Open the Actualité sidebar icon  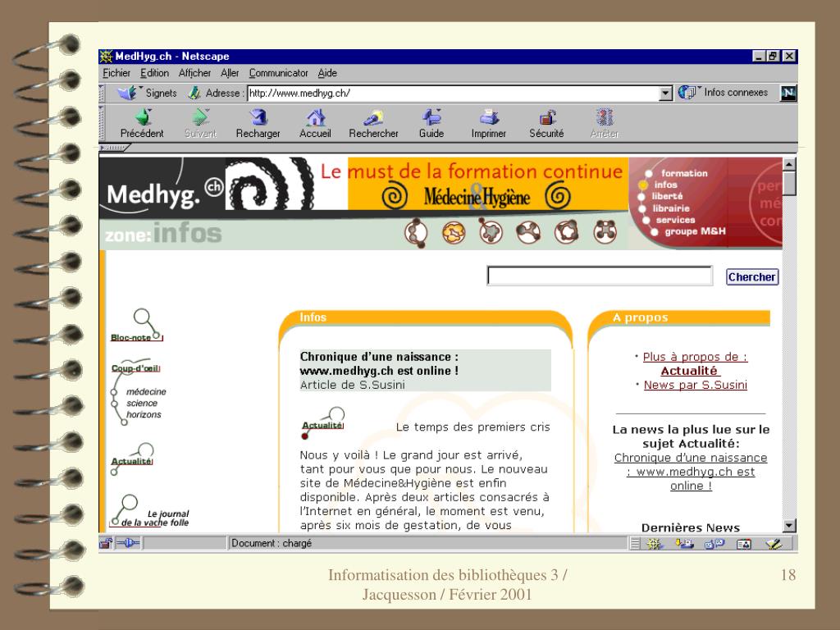tap(132, 459)
